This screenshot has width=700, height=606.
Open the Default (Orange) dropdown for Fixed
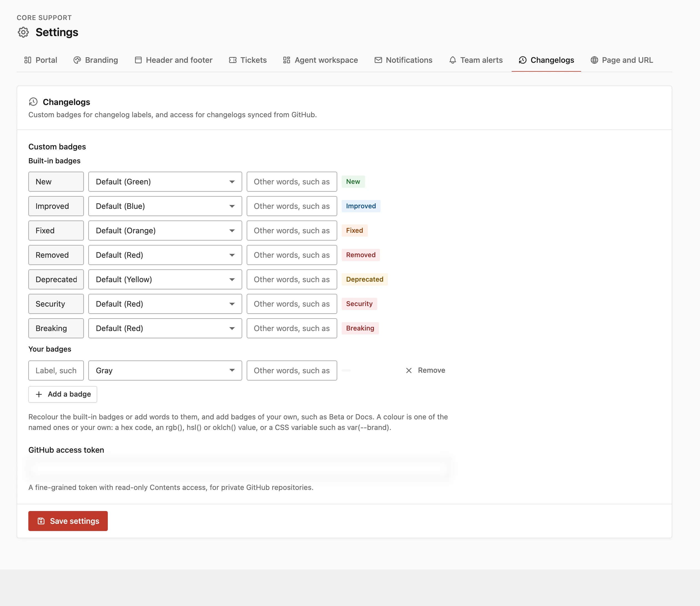tap(165, 231)
